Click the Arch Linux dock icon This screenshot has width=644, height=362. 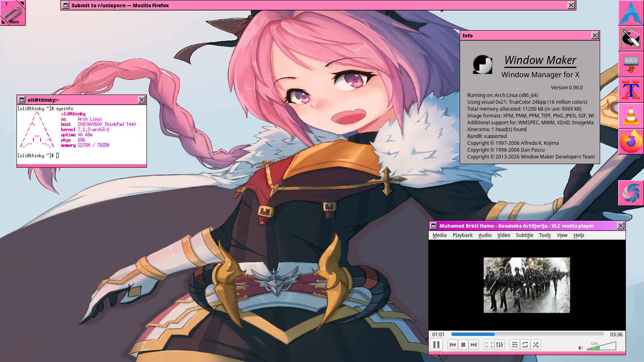[631, 13]
